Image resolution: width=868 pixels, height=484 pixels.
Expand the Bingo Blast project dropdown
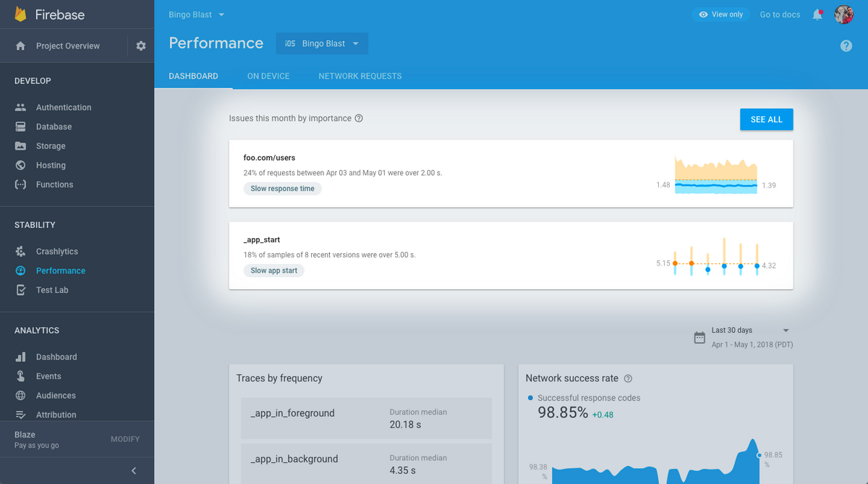[197, 14]
